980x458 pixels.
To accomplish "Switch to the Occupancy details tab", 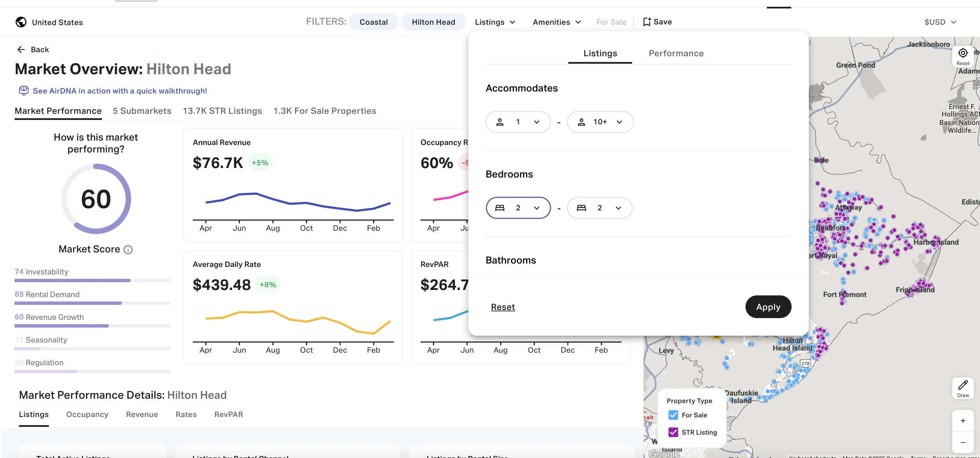I will (87, 414).
